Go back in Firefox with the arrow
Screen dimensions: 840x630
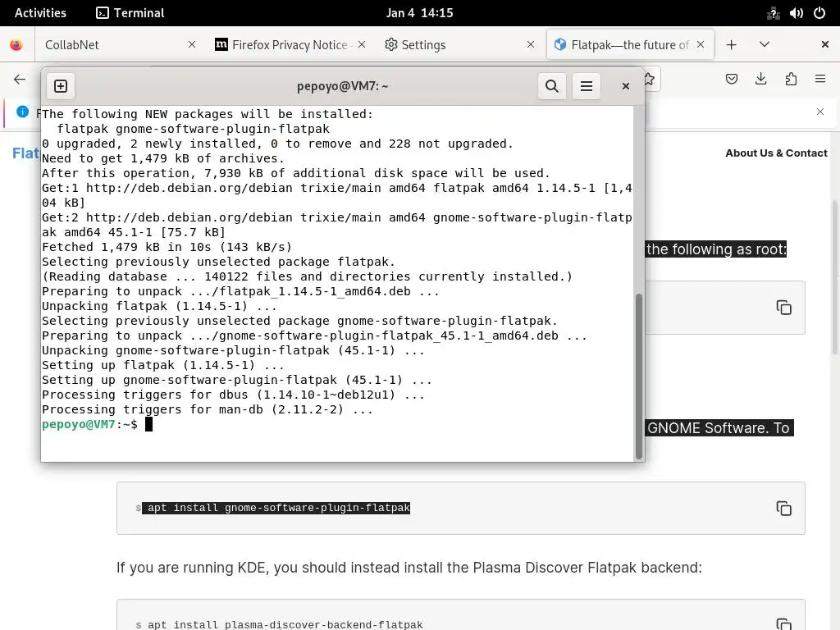tap(20, 80)
